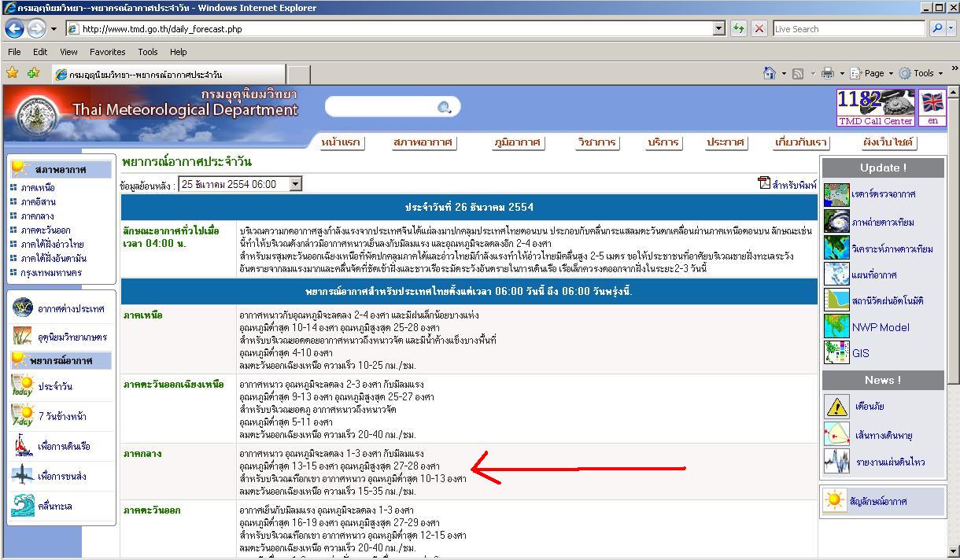Open the GIS icon in sidebar
The width and height of the screenshot is (960, 560).
(x=836, y=352)
